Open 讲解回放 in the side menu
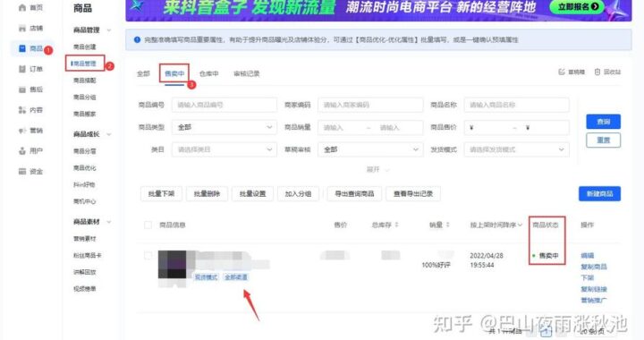 click(x=85, y=272)
